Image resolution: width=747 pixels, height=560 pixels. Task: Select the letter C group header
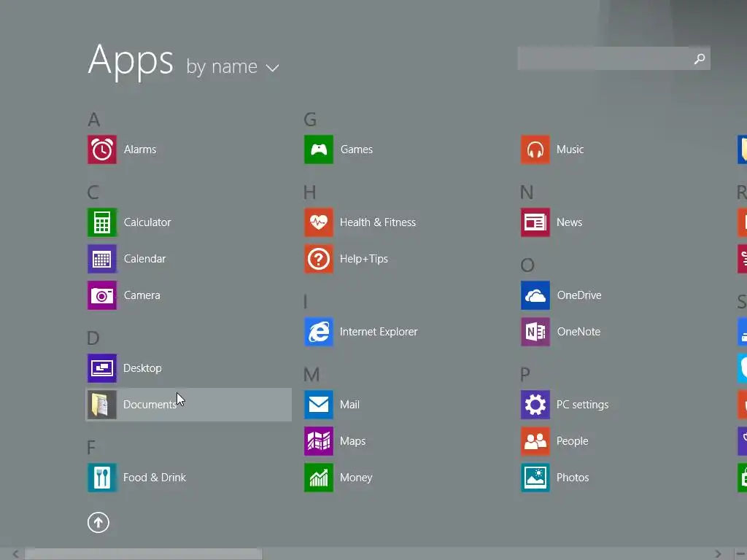coord(93,192)
